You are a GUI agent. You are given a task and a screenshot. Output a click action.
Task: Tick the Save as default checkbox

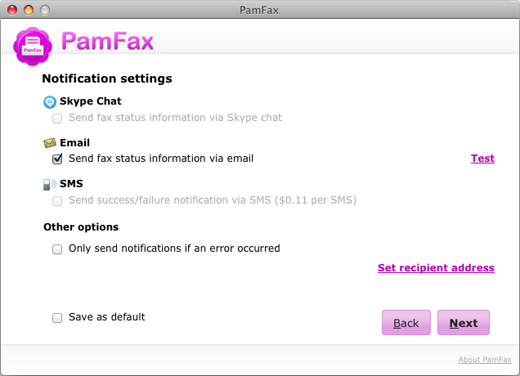point(57,318)
